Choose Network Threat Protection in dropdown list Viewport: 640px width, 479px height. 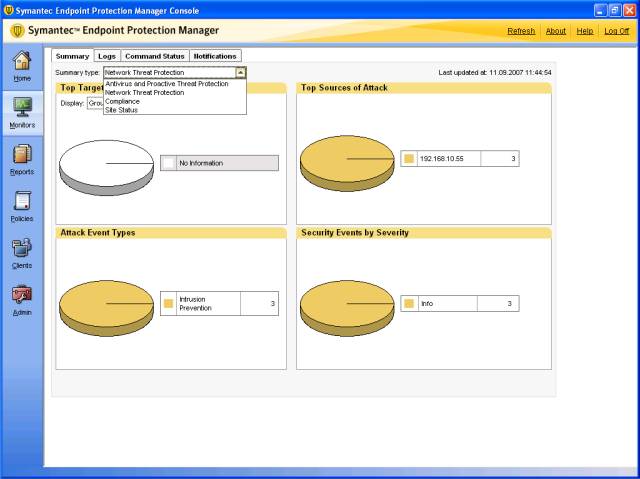144,93
